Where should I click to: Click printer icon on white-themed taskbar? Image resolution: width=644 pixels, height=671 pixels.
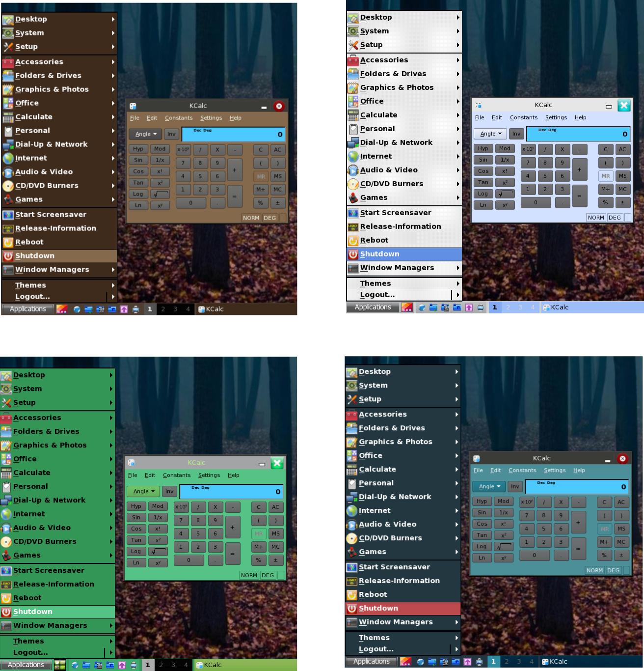pyautogui.click(x=481, y=308)
